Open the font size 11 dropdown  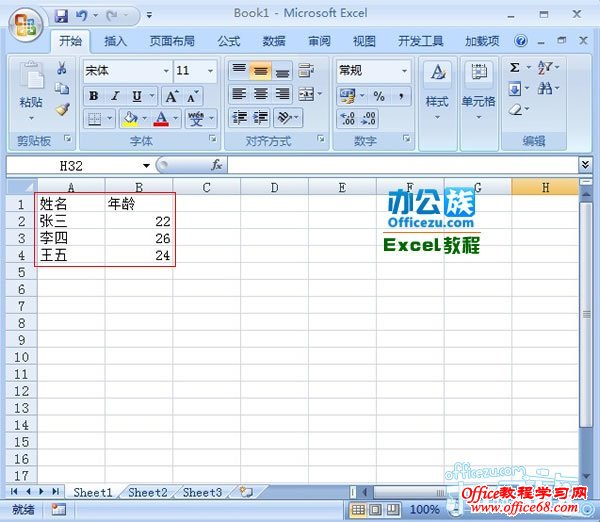coord(210,71)
